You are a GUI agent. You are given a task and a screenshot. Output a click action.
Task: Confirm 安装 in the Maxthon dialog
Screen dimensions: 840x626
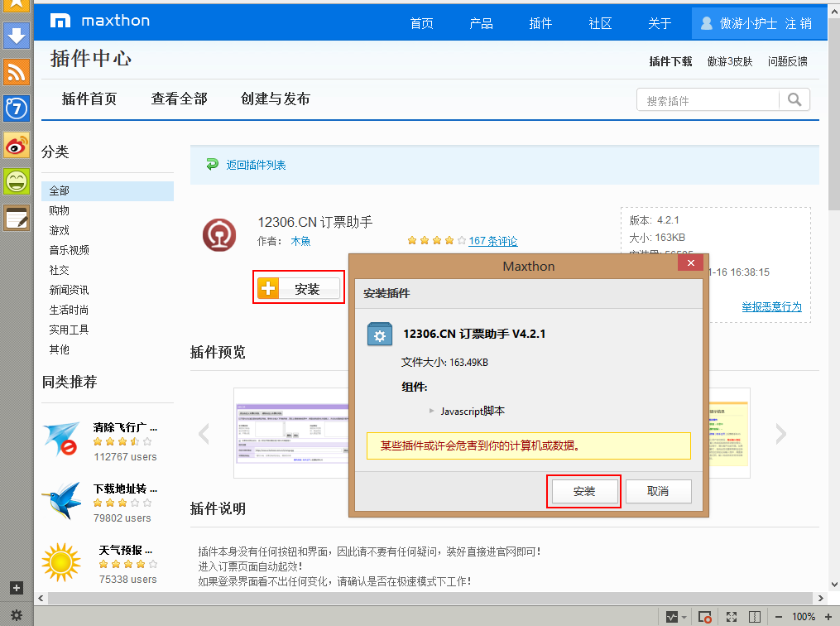coord(584,492)
